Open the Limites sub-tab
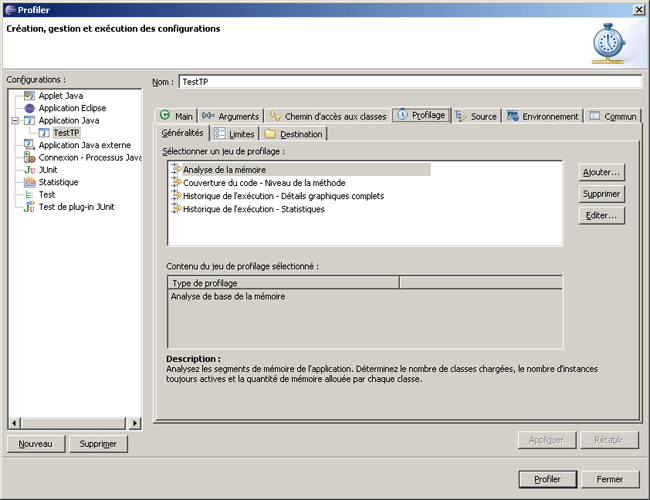Image resolution: width=650 pixels, height=500 pixels. pos(235,134)
